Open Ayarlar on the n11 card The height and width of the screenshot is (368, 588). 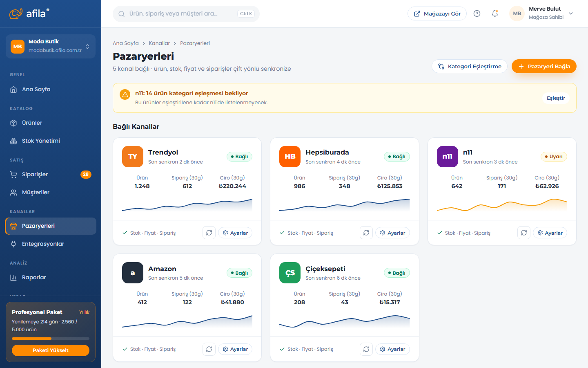(x=550, y=233)
